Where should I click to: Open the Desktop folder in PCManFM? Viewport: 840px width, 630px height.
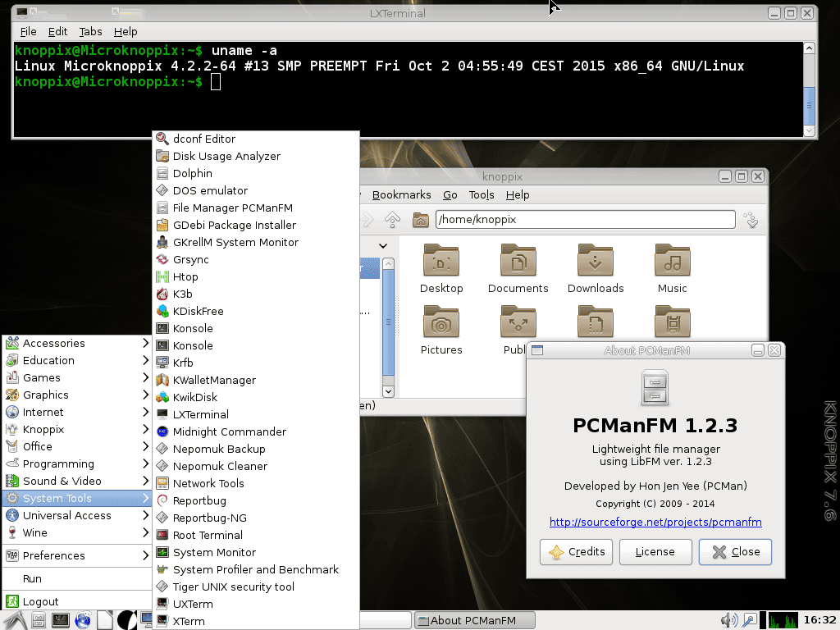click(441, 268)
